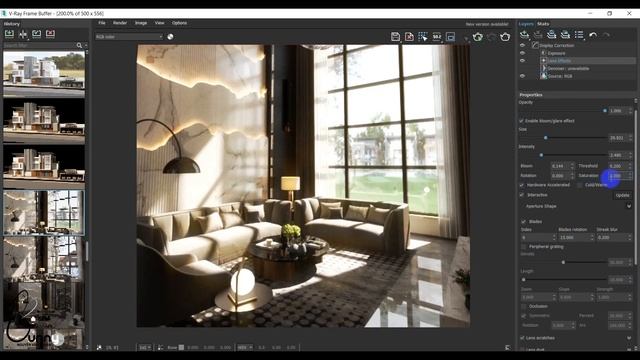640x360 pixels.
Task: Increment the Bloom value stepper
Action: point(572,164)
